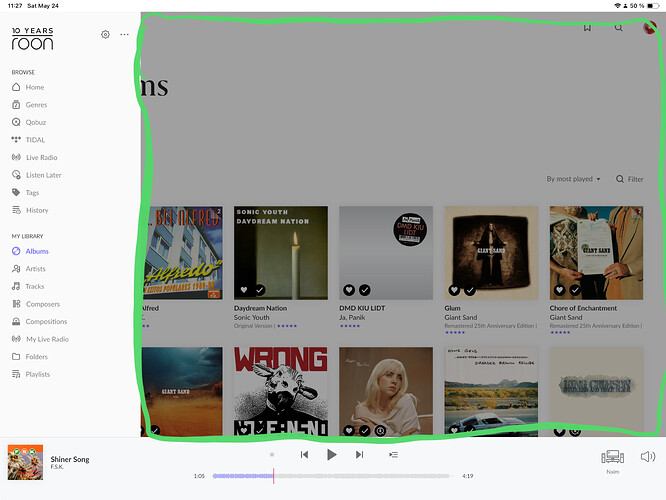The image size is (666, 500).
Task: Open Sonic Youth artist link
Action: pyautogui.click(x=251, y=317)
